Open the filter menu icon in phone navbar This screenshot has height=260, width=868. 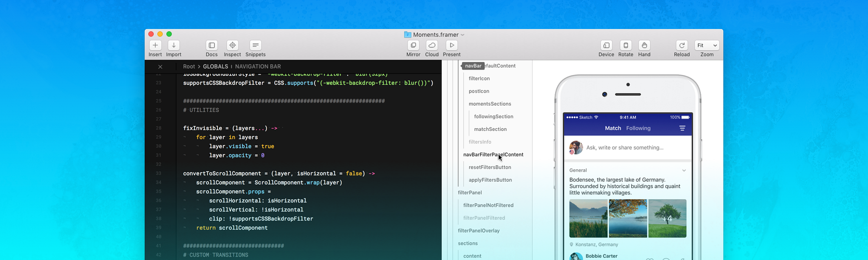point(682,128)
